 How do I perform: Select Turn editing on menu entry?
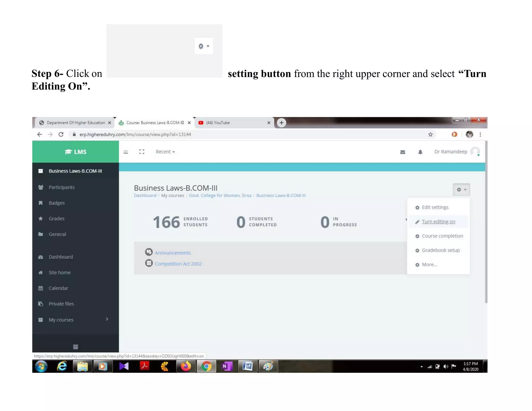(x=438, y=222)
